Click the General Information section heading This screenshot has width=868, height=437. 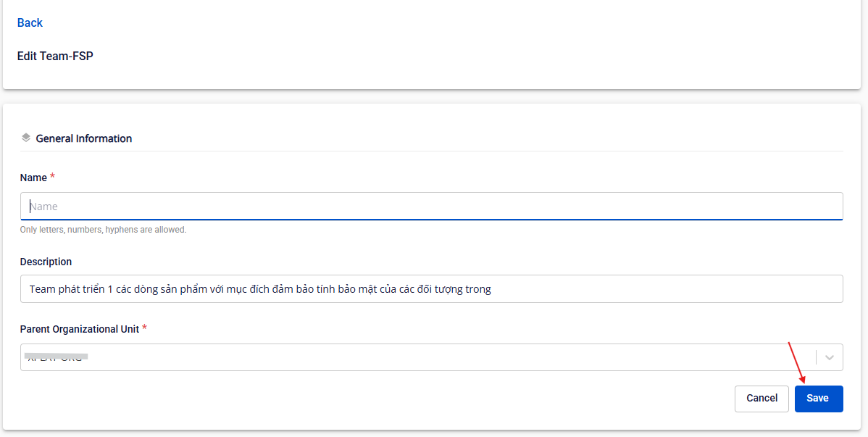click(83, 138)
